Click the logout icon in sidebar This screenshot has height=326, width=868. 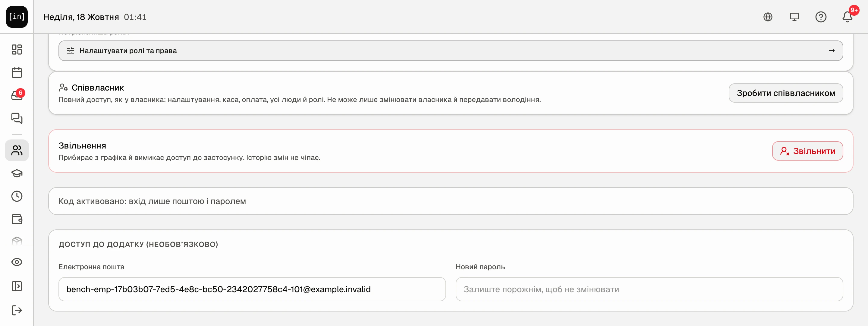[x=17, y=310]
